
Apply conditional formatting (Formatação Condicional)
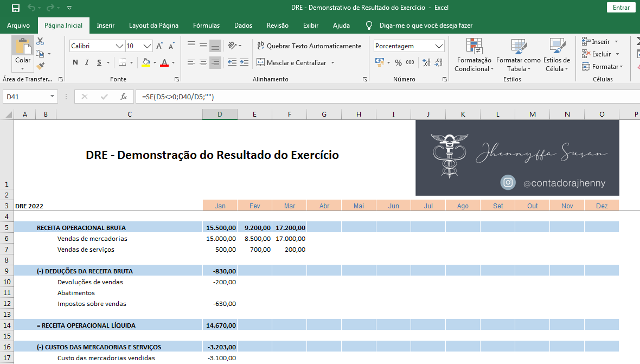point(473,56)
